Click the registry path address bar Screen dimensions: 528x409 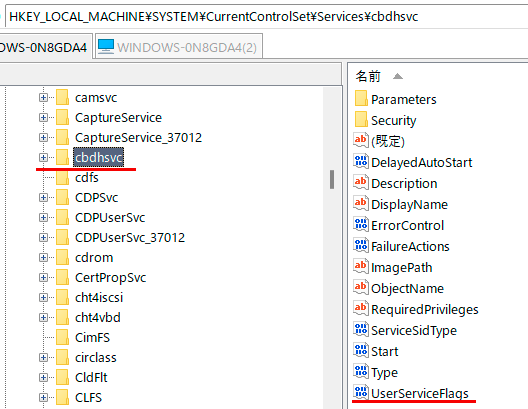click(266, 16)
